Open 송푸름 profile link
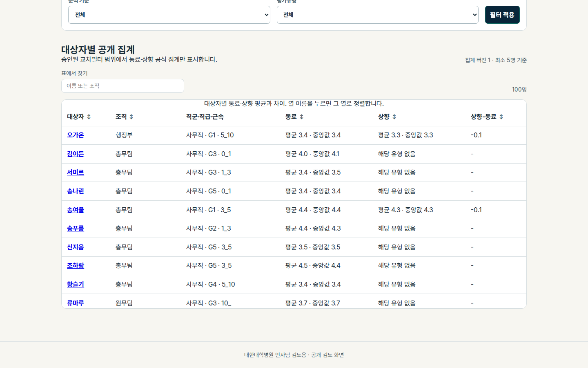 [76, 229]
